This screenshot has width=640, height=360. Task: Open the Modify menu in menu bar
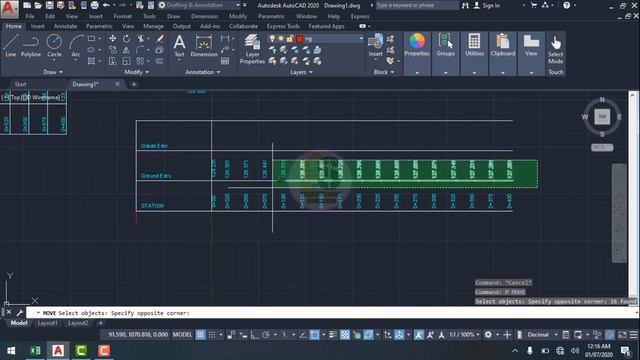[238, 16]
